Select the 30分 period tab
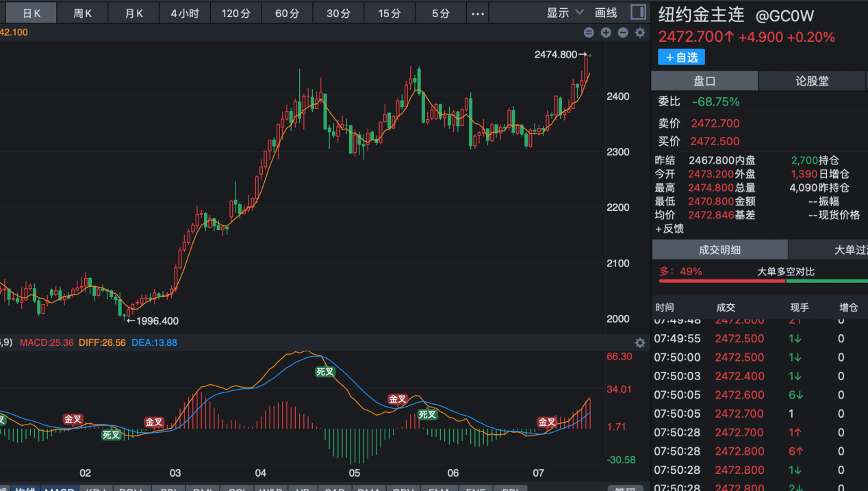Screen dimensions: 868x491 point(338,13)
